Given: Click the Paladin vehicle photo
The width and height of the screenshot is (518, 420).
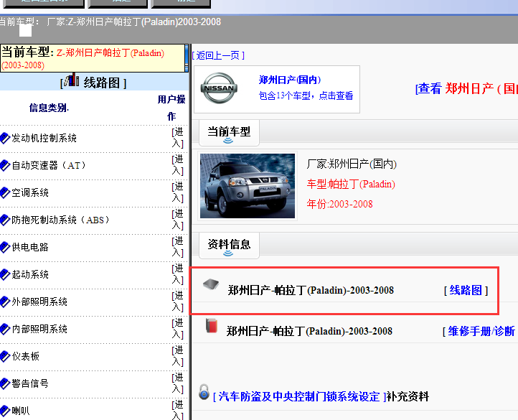Looking at the screenshot, I should point(248,186).
